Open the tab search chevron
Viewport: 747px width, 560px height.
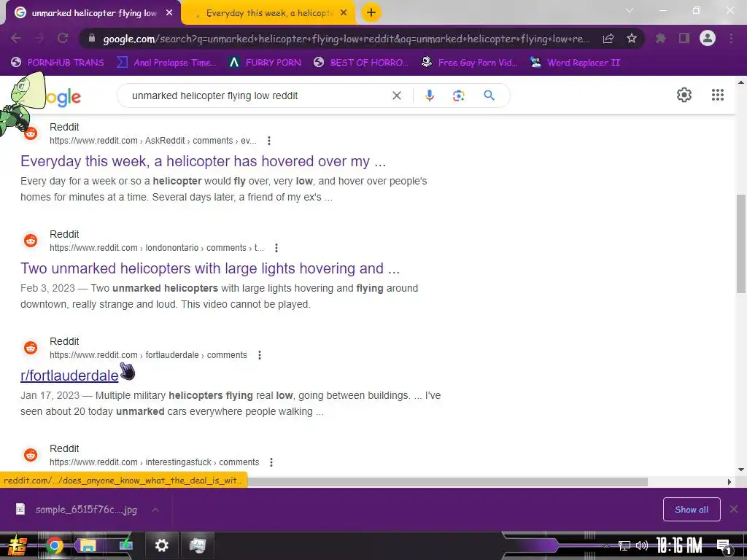click(x=630, y=10)
